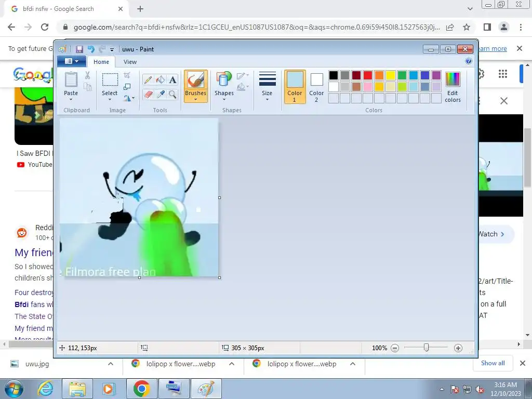Click the Learn more link
Image resolution: width=532 pixels, height=399 pixels.
pyautogui.click(x=492, y=49)
